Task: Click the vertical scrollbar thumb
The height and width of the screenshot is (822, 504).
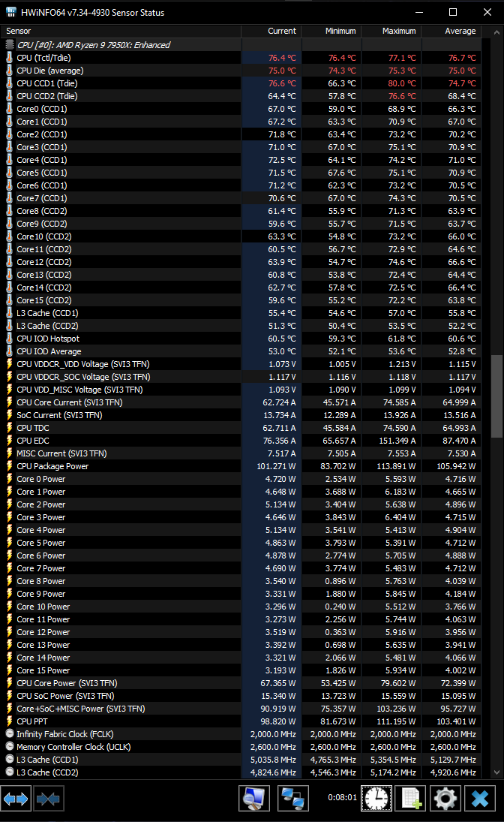Action: point(496,396)
